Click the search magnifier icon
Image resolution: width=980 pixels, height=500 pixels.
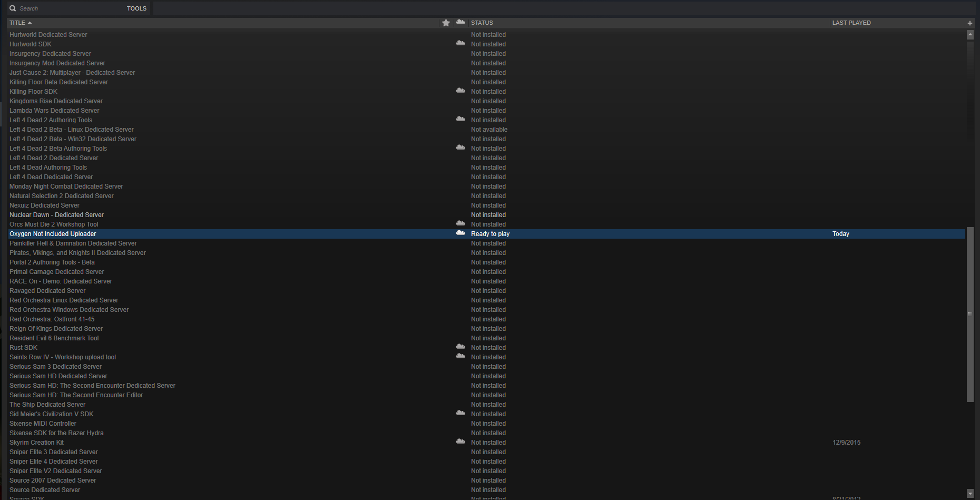[13, 8]
